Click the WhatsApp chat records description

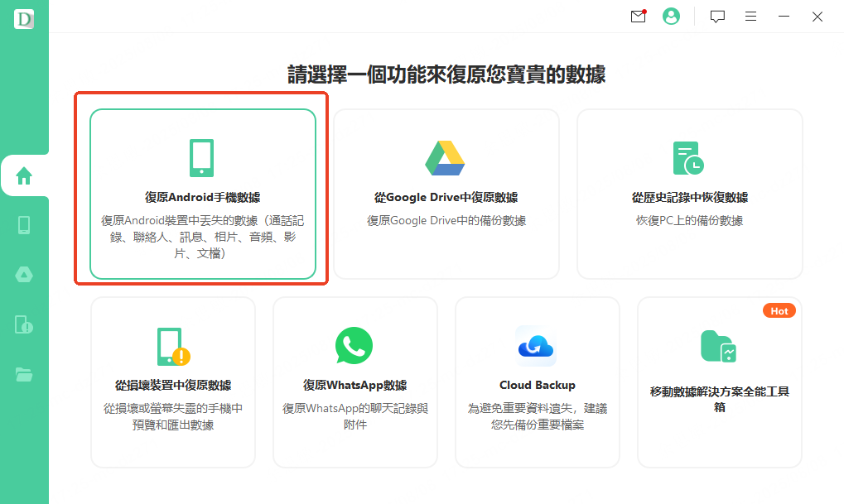pos(355,416)
